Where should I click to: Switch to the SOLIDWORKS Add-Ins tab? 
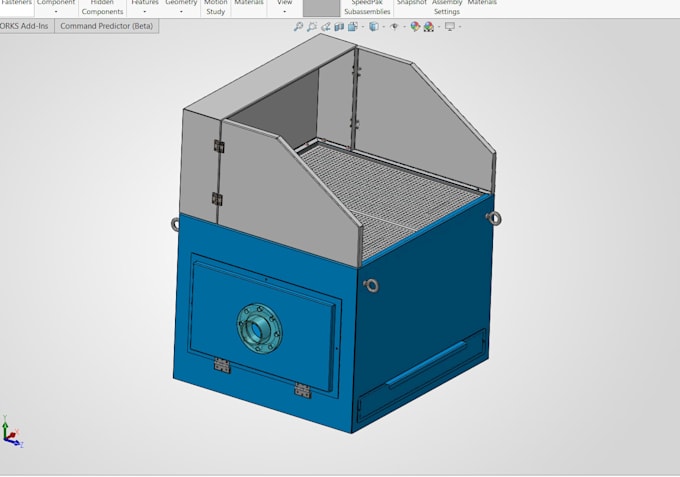[27, 26]
